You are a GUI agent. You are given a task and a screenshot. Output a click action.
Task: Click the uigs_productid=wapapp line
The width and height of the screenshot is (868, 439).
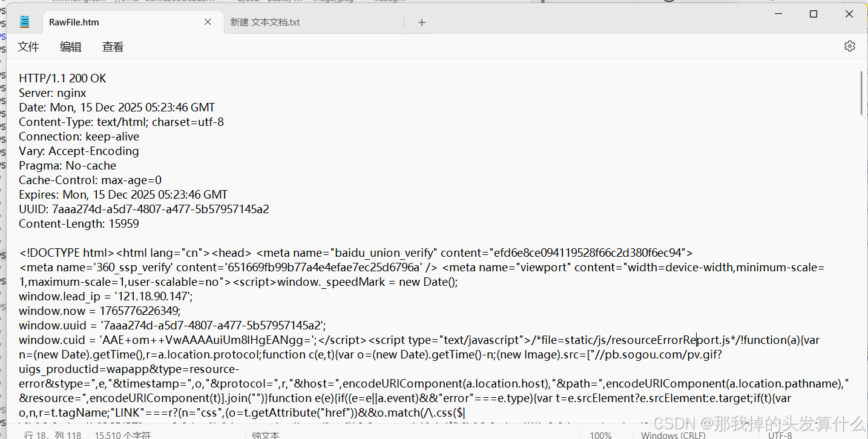(129, 369)
